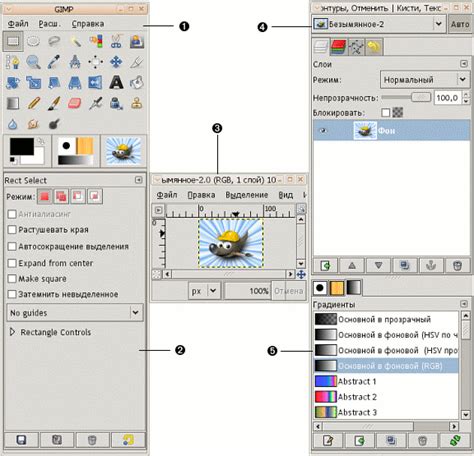Viewport: 474px width, 456px height.
Task: Select the Paintbrush tool
Action: point(54,103)
